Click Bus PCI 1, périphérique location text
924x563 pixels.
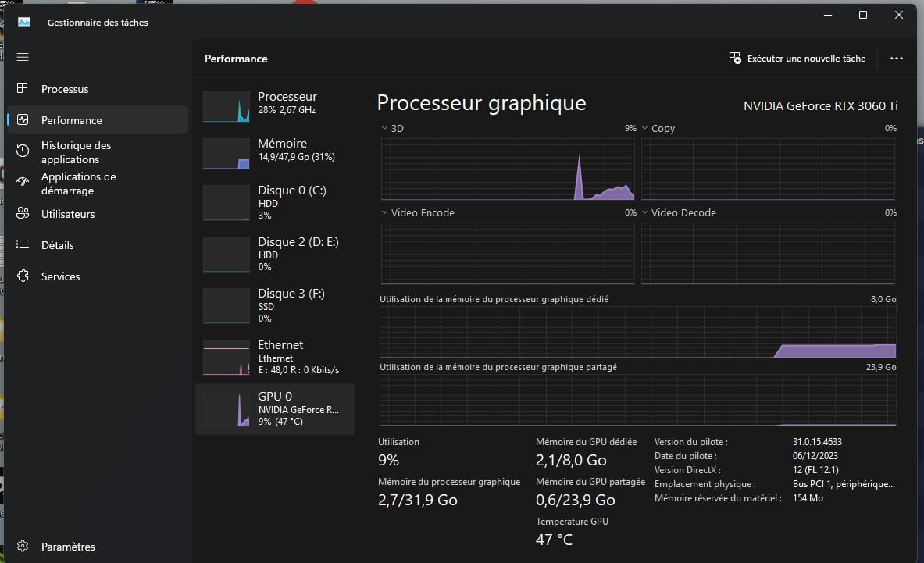point(844,484)
